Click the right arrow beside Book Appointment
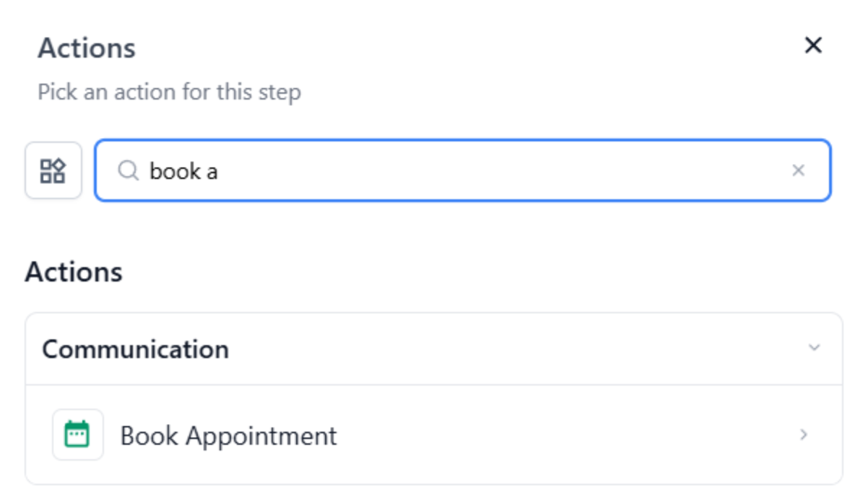Image resolution: width=868 pixels, height=494 pixels. click(x=804, y=435)
